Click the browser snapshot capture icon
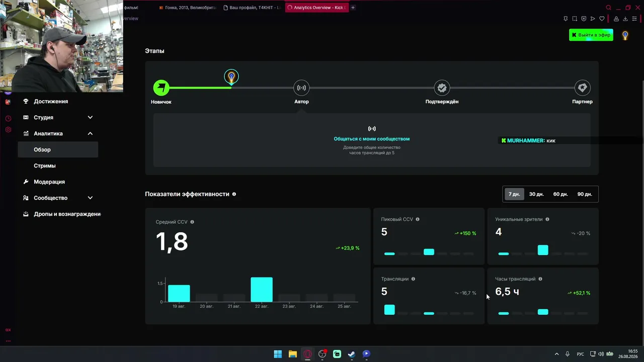This screenshot has height=362, width=644. 575,19
